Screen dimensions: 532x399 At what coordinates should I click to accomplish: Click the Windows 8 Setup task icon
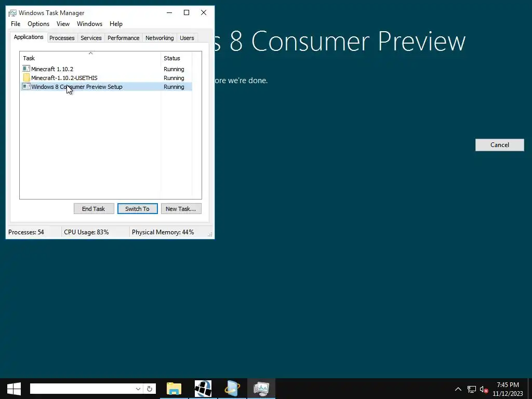26,87
